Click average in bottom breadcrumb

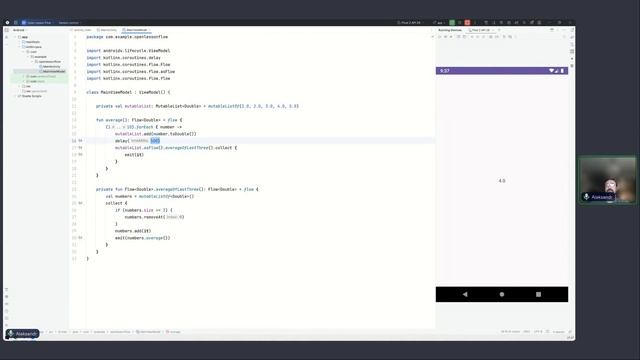click(x=173, y=332)
